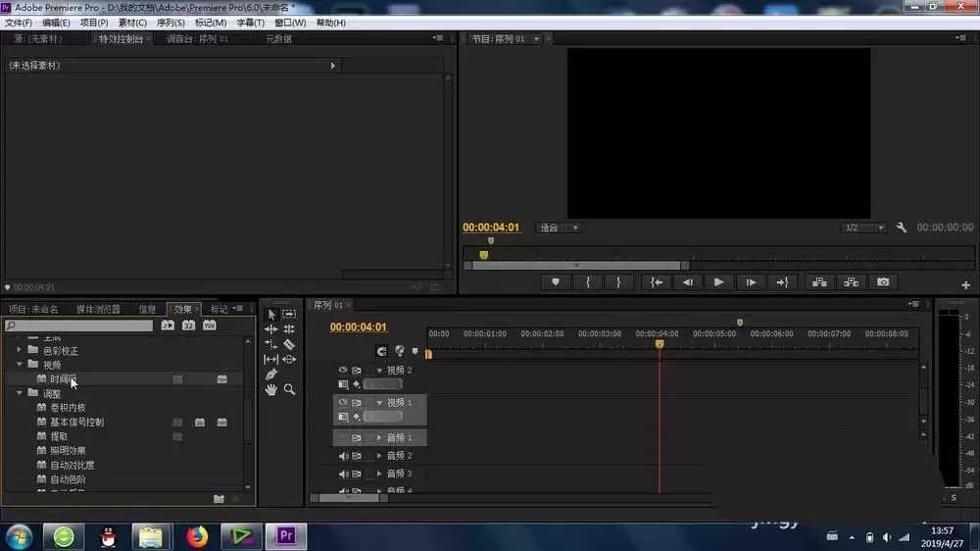Toggle visibility eye for 视频 2 track
The height and width of the screenshot is (551, 980).
342,371
